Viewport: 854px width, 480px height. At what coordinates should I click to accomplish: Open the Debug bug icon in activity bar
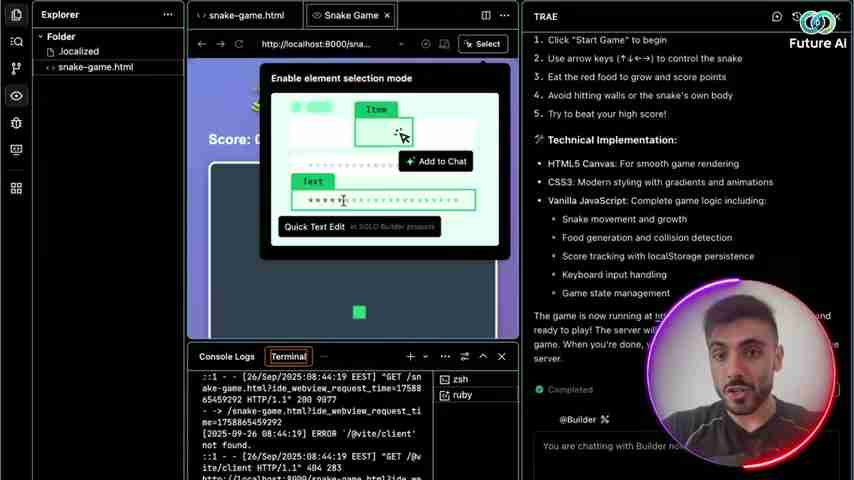16,123
